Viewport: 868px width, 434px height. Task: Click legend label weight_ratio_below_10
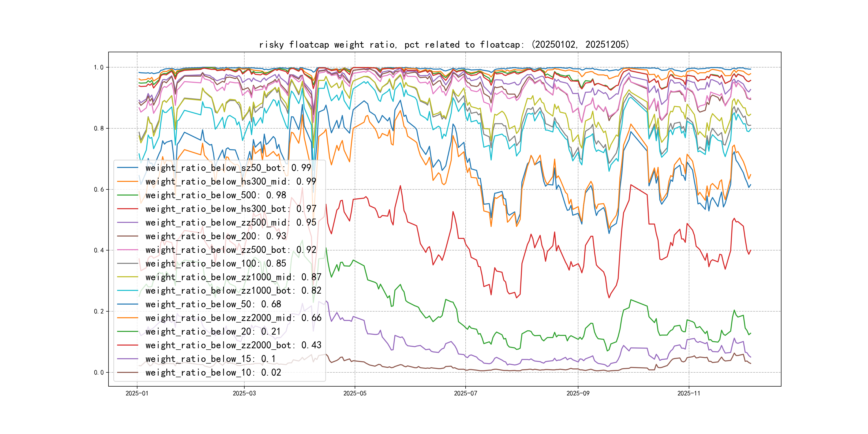(x=213, y=372)
